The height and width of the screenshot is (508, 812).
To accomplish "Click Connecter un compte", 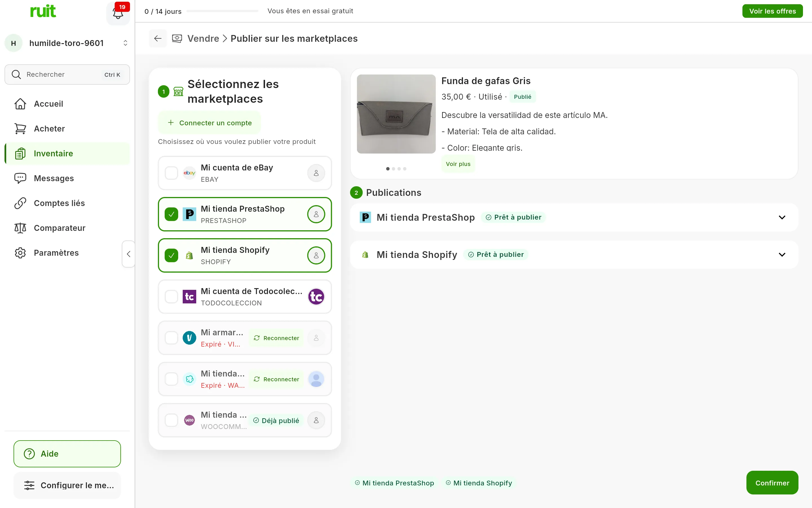I will pos(209,123).
